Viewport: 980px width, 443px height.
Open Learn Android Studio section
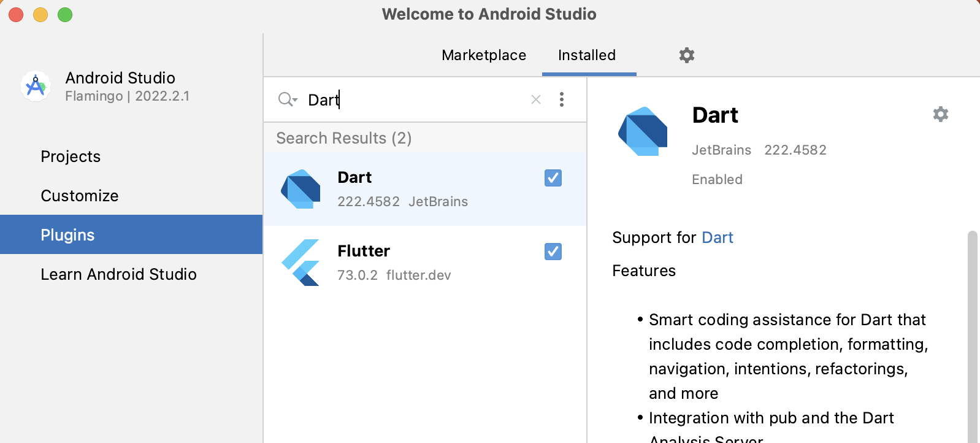tap(131, 274)
